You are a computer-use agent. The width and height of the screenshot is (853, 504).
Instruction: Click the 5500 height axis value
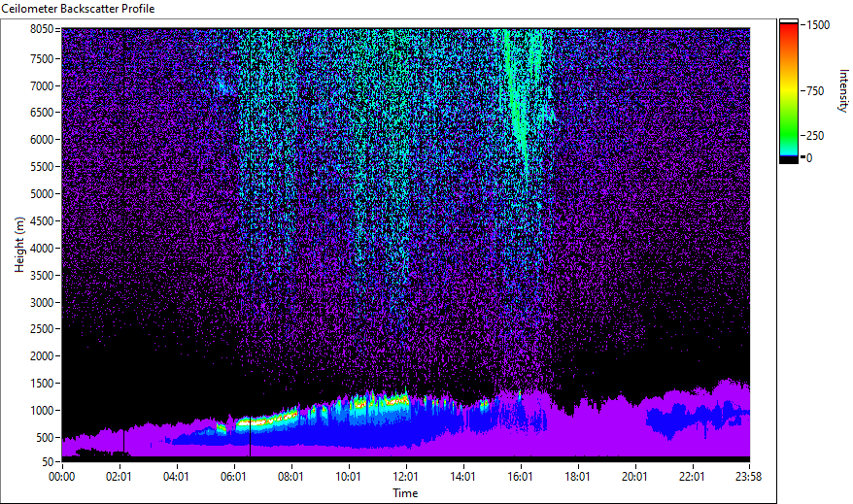click(42, 167)
